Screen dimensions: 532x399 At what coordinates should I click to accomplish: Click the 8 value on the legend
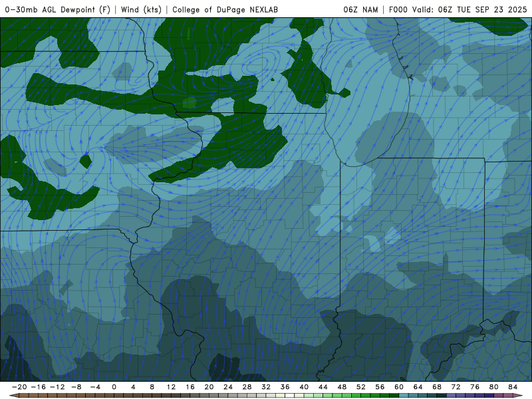pyautogui.click(x=152, y=387)
